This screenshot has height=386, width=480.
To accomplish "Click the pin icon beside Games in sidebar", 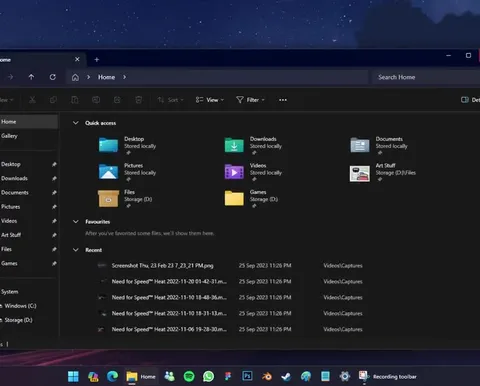I will pyautogui.click(x=54, y=264).
